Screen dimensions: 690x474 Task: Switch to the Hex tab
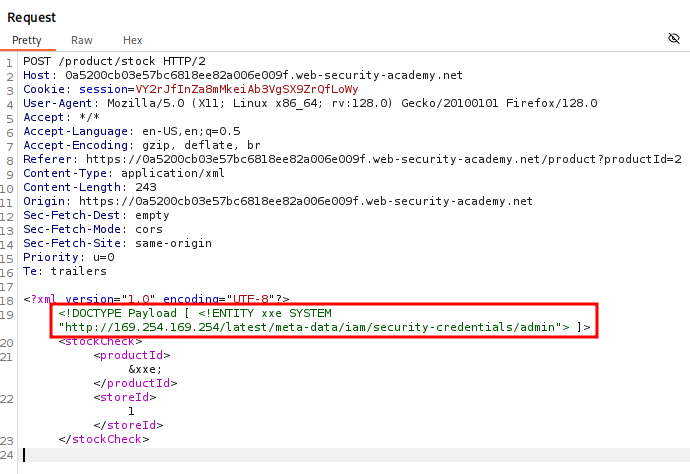(132, 40)
